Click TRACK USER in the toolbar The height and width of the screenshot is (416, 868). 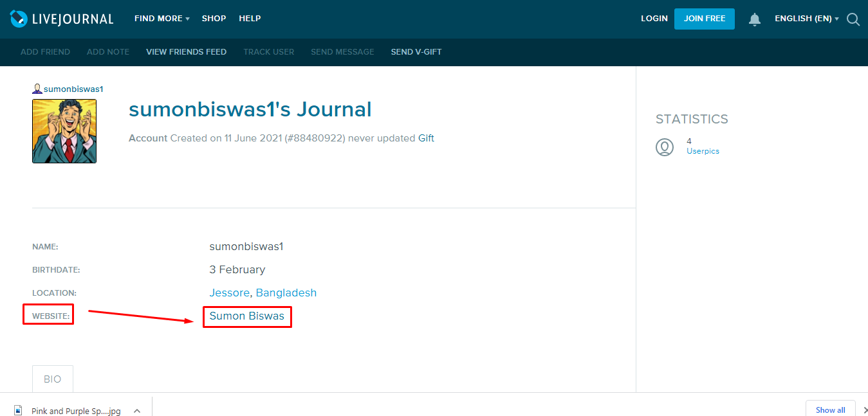268,52
